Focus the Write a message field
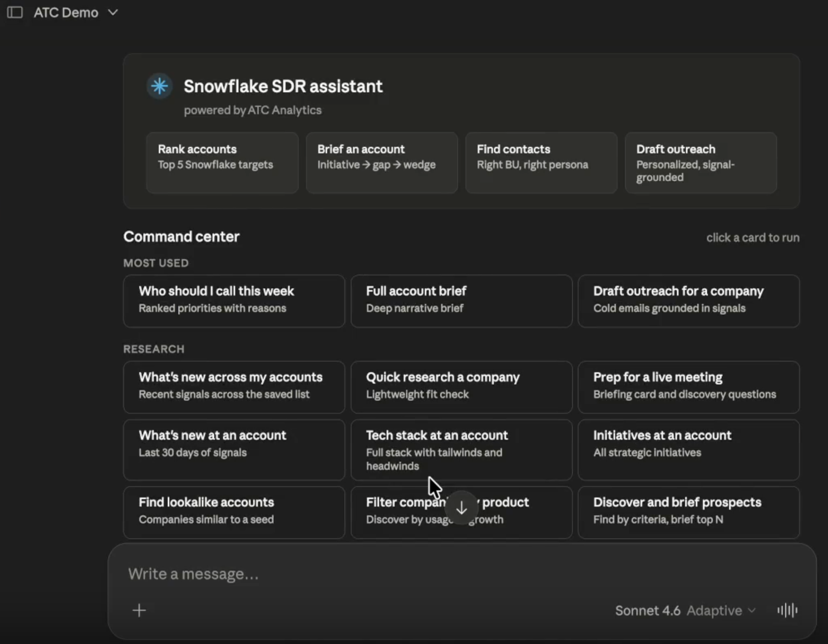This screenshot has height=644, width=828. click(x=461, y=574)
